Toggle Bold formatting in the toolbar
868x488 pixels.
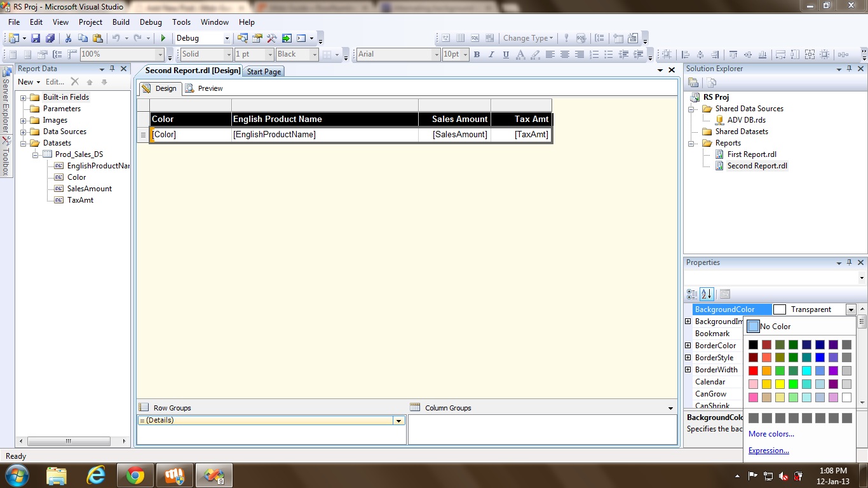coord(478,55)
